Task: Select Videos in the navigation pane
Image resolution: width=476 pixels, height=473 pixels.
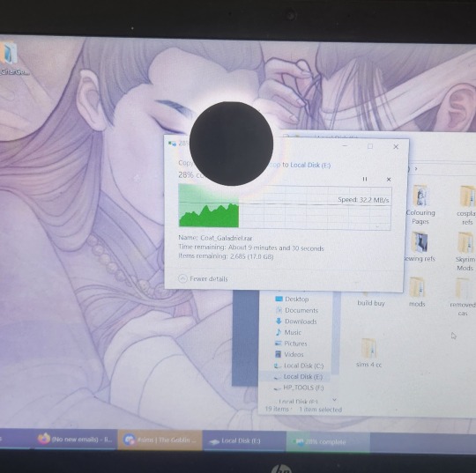Action: (289, 354)
